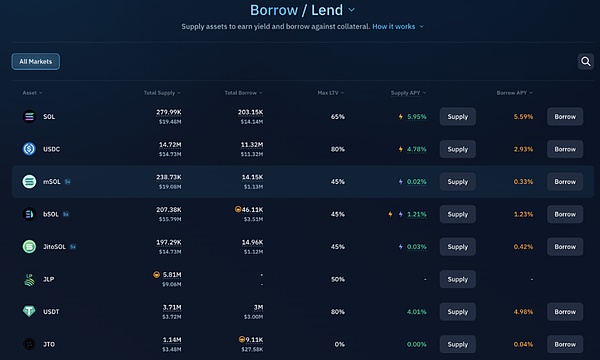Screen dimensions: 600x360
Task: Open the search magnifier icon
Action: (x=585, y=61)
